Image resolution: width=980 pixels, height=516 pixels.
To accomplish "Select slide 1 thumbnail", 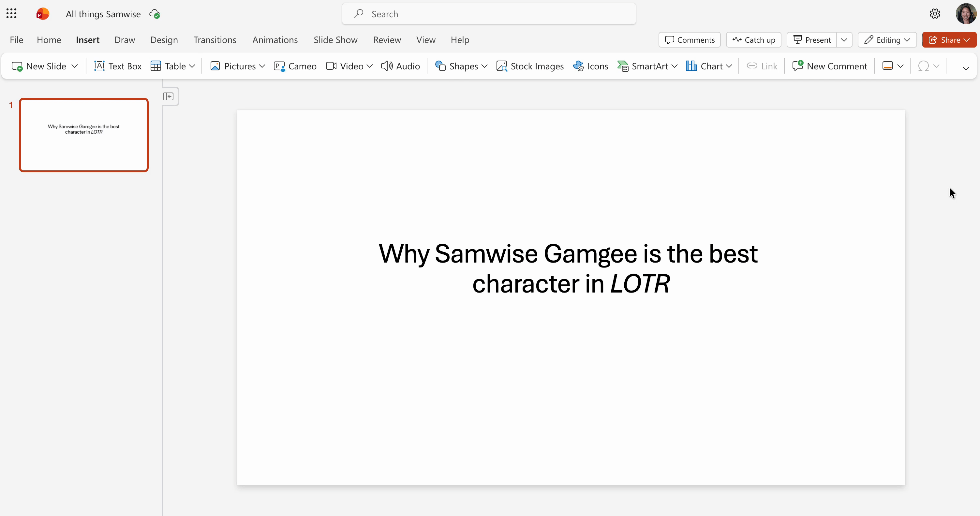I will tap(84, 135).
